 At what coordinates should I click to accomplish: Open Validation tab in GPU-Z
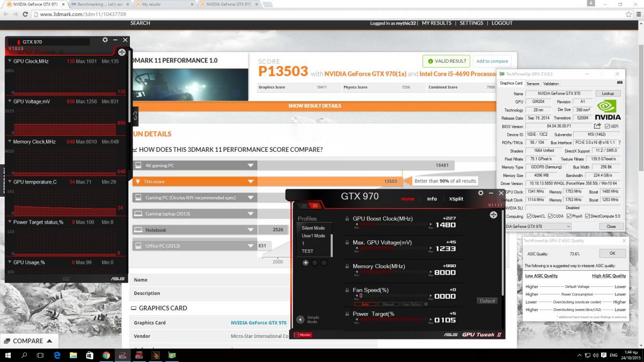(x=551, y=84)
